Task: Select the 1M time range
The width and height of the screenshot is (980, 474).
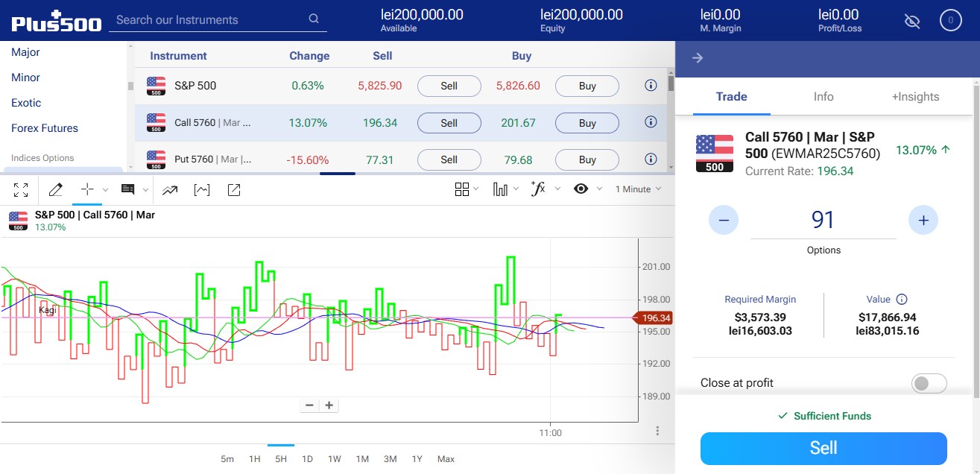Action: [362, 459]
